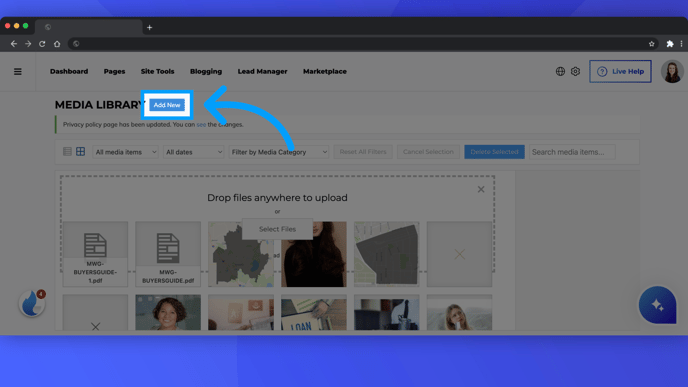Open the Site Tools menu

(x=158, y=71)
